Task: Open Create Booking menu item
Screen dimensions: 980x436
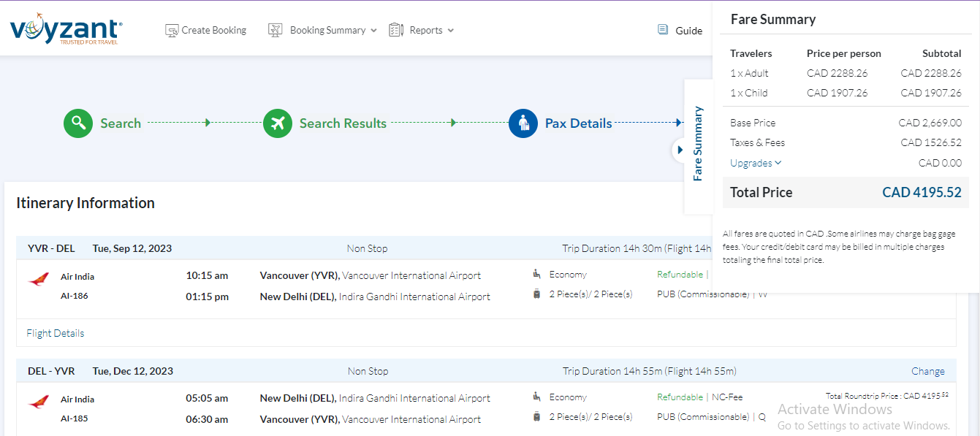Action: pyautogui.click(x=213, y=31)
